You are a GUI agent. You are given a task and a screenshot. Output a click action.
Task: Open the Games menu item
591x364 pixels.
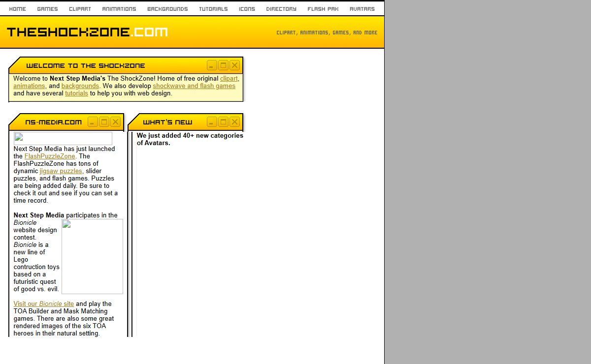47,9
